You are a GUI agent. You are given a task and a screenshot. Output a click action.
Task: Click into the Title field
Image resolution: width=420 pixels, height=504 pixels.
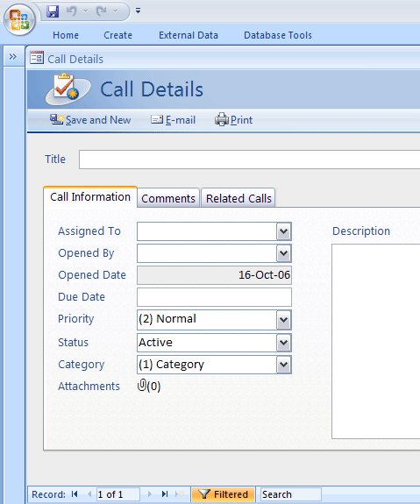[250, 160]
